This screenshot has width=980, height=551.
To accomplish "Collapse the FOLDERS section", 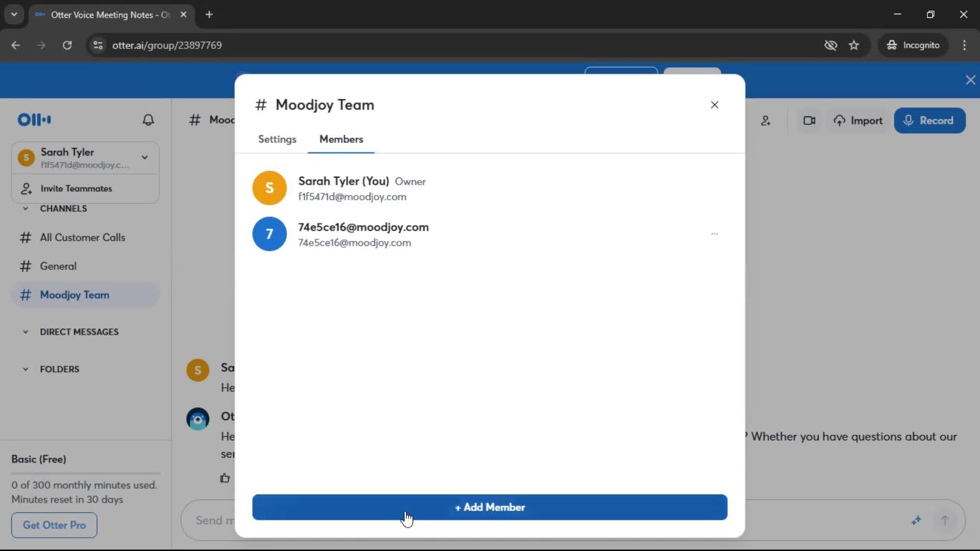I will (26, 369).
